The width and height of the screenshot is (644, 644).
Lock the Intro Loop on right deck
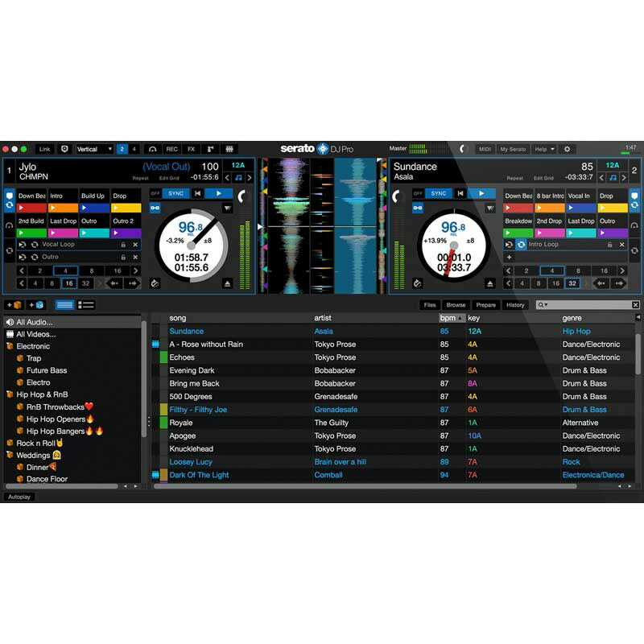(x=609, y=244)
